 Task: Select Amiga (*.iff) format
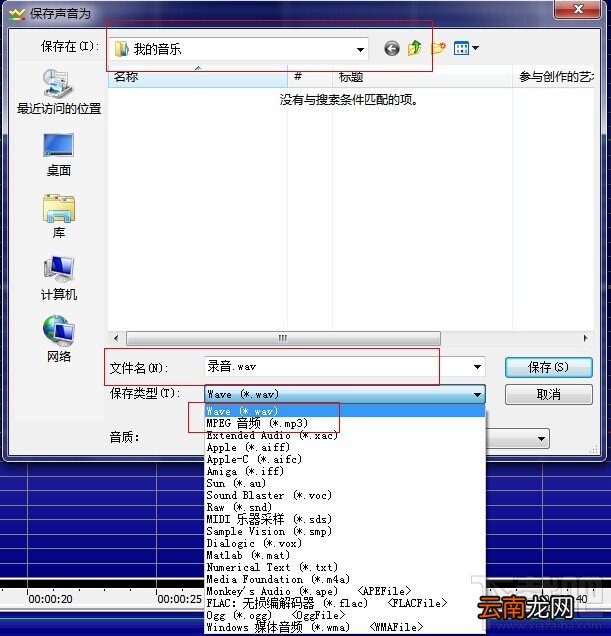click(x=345, y=471)
